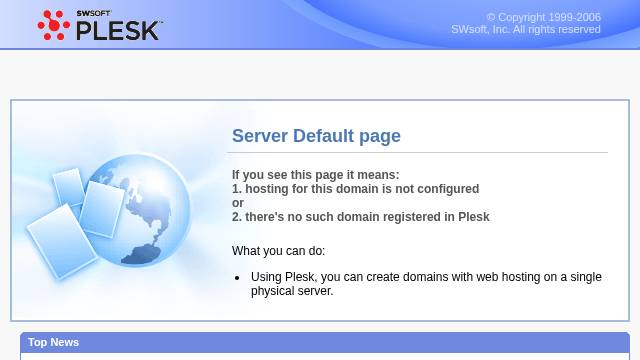Click 'hosting for this domain is not configured'

(x=362, y=189)
